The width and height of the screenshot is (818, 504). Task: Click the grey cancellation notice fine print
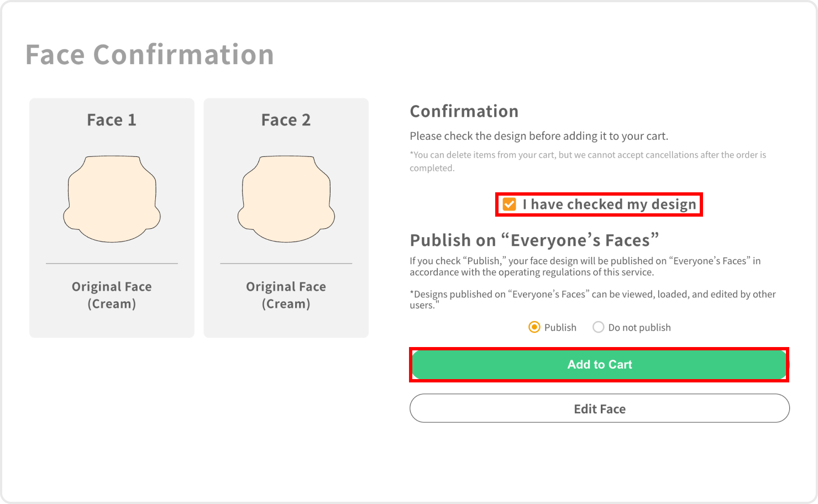[587, 161]
